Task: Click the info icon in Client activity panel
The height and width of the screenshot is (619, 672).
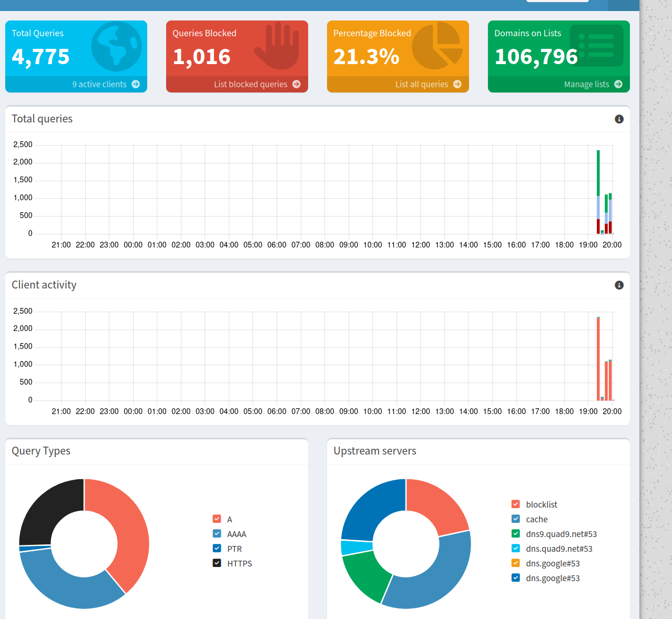Action: [619, 285]
